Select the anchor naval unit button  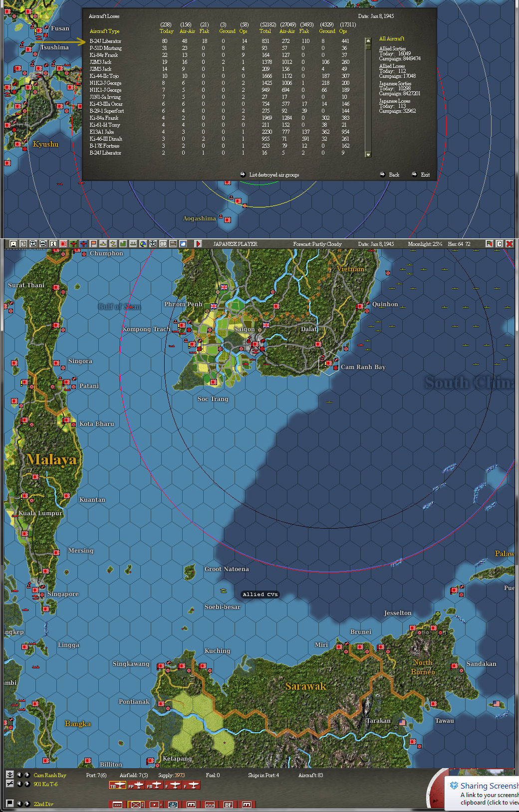[173, 805]
